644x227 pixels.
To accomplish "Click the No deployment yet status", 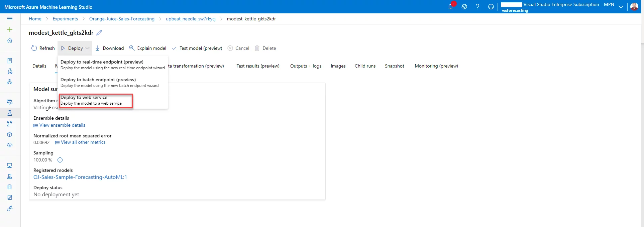I will click(56, 195).
